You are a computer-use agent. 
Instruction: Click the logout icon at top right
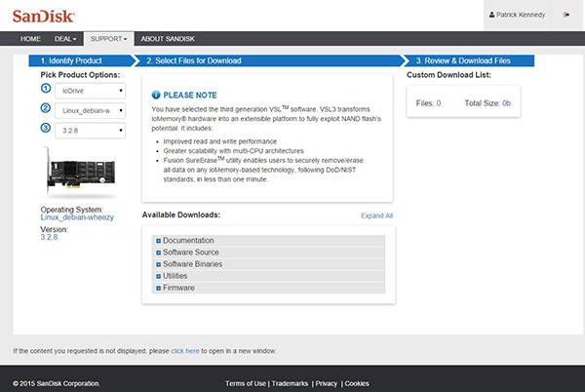tap(567, 16)
